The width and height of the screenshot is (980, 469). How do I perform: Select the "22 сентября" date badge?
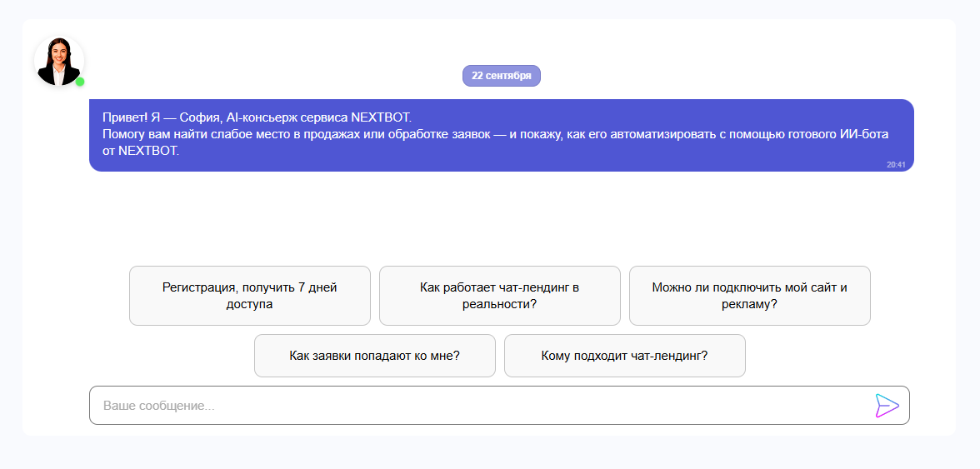501,76
